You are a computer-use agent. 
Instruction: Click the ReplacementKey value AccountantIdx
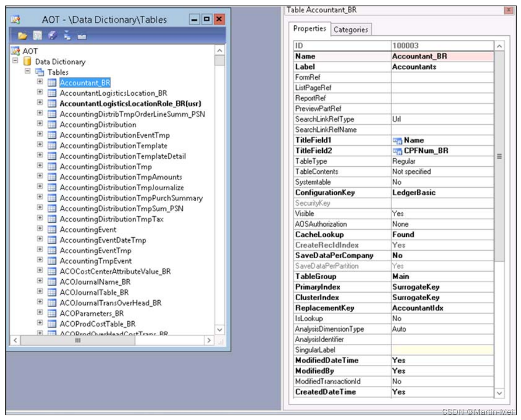(442, 308)
